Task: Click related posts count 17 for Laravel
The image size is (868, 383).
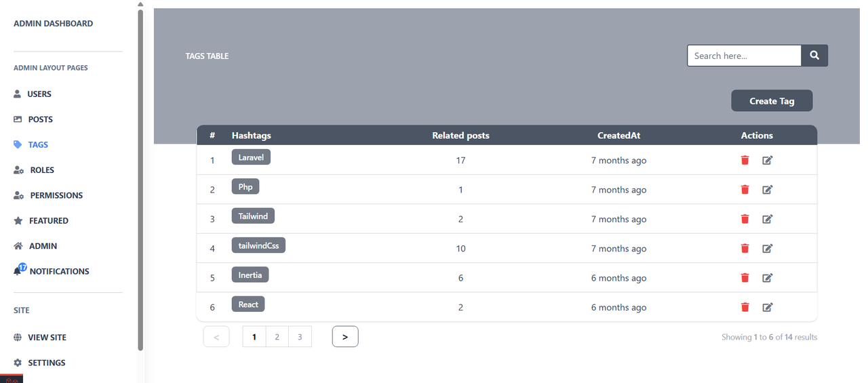Action: [460, 161]
